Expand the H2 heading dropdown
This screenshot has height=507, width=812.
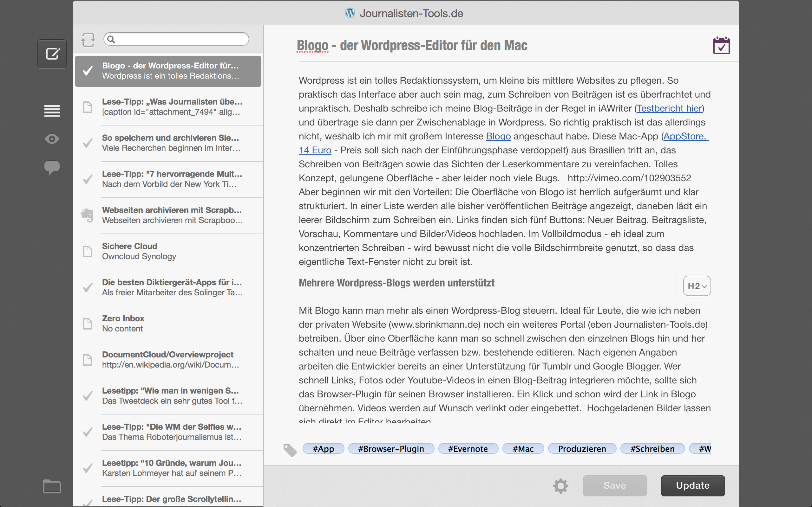tap(697, 286)
